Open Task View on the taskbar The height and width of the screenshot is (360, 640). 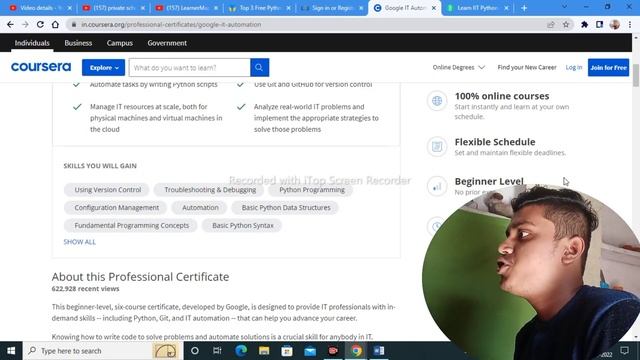(217, 351)
